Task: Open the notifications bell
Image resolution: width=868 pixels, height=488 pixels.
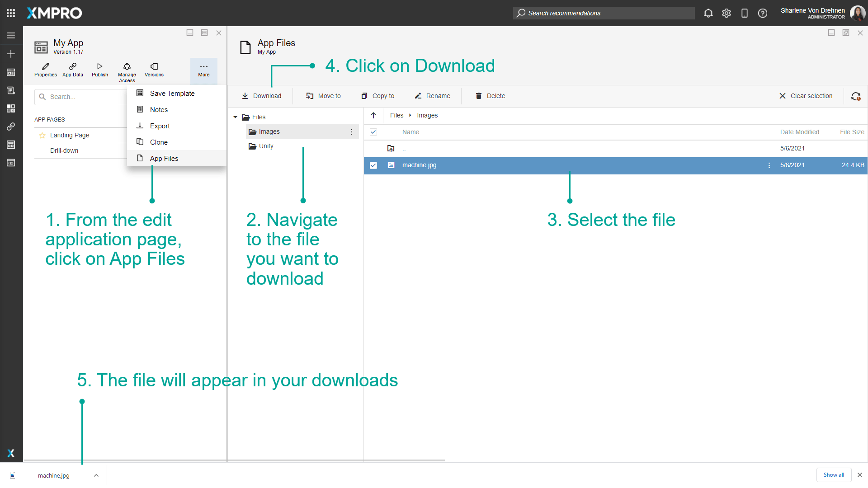Action: pos(708,13)
